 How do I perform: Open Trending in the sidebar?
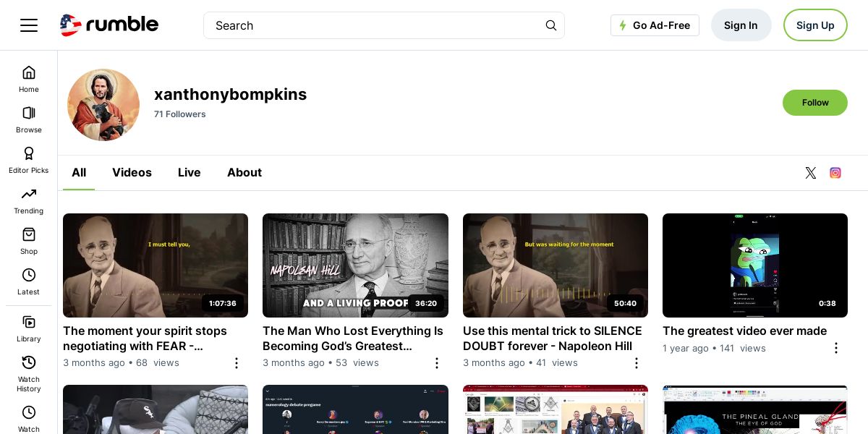point(29,200)
